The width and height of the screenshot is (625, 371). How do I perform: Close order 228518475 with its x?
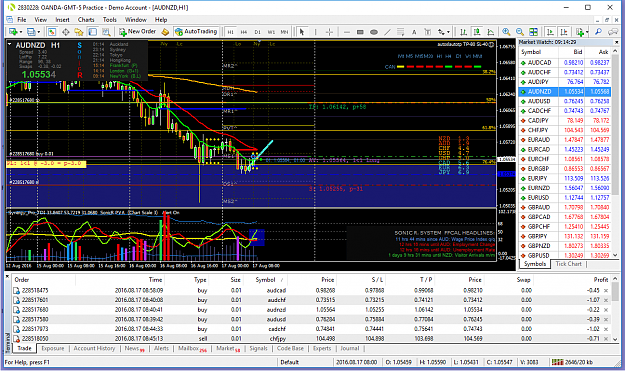click(x=606, y=291)
